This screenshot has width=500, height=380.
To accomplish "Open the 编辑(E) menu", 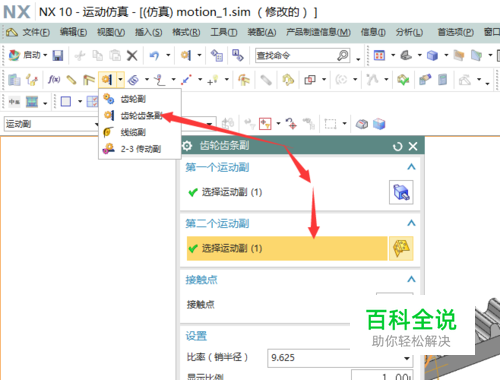I will pyautogui.click(x=73, y=32).
